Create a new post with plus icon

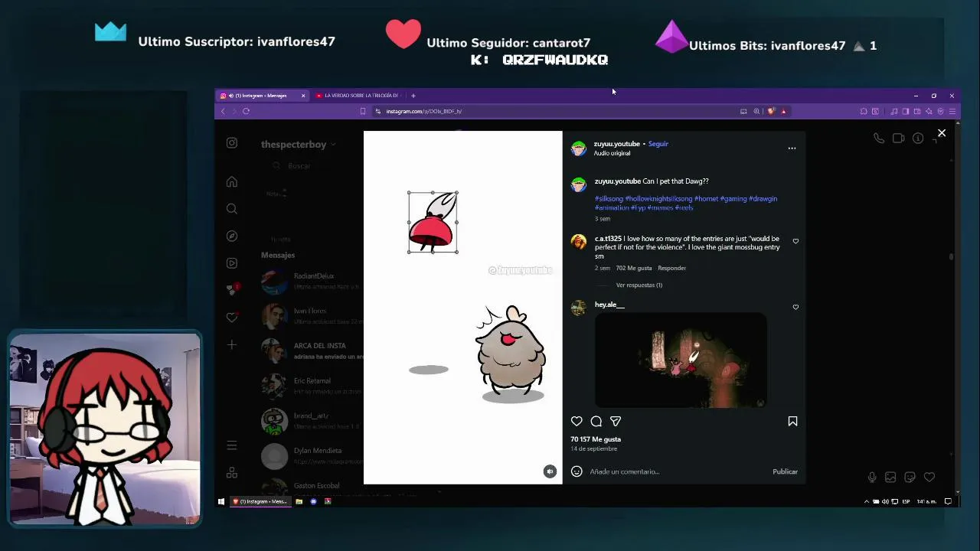[x=232, y=345]
